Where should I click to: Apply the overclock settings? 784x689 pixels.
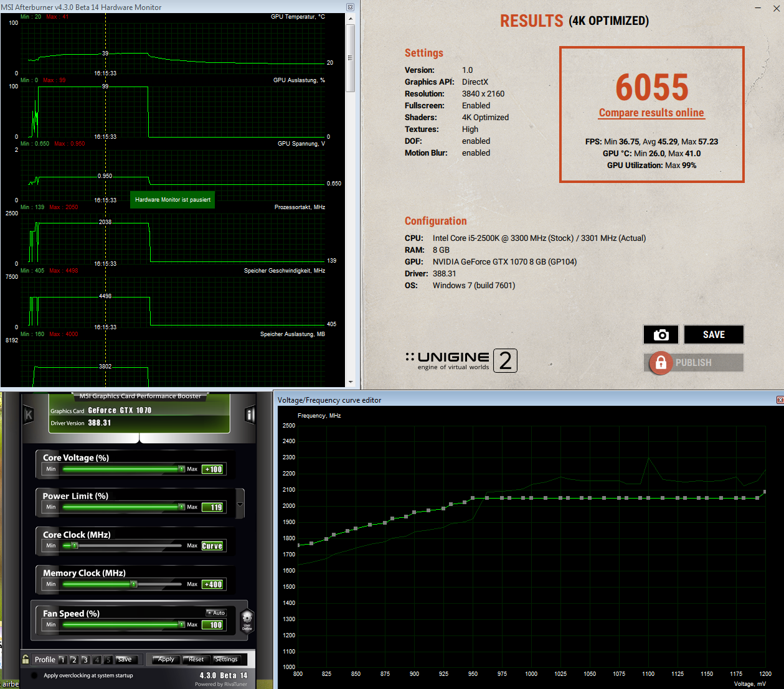[x=166, y=660]
